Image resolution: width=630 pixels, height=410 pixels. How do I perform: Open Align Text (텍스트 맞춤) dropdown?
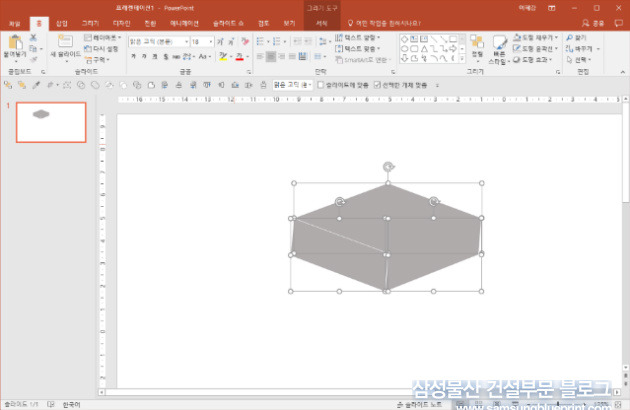358,49
